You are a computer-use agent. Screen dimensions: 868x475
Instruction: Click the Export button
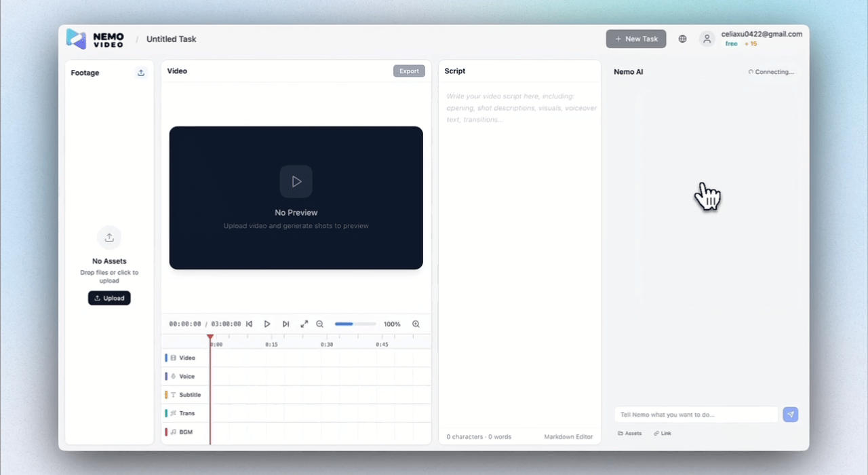[409, 71]
